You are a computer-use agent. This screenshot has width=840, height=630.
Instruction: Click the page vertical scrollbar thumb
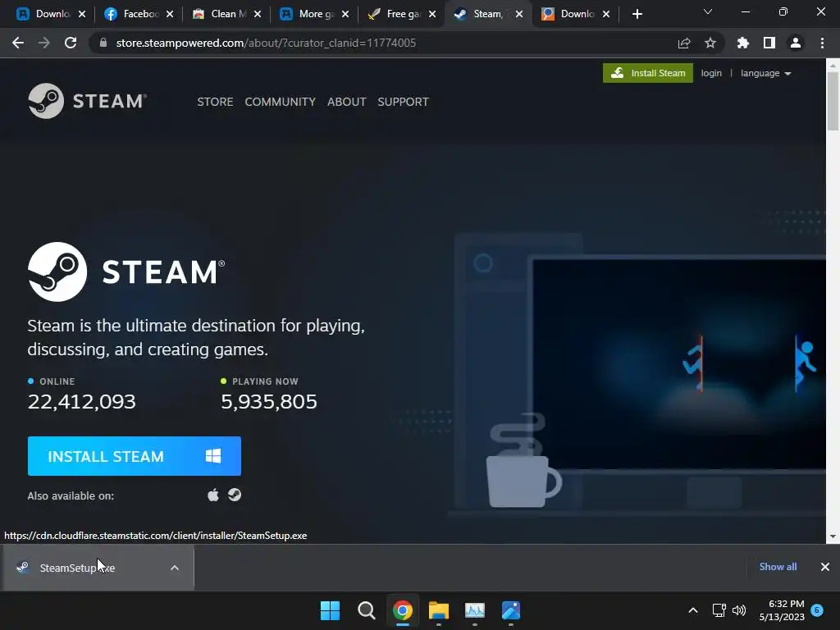833,101
